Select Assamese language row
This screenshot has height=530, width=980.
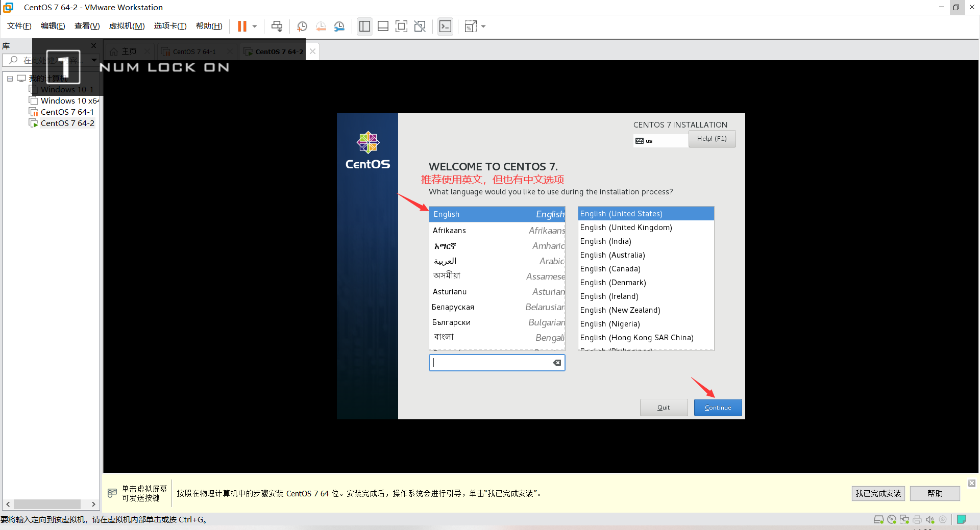[497, 276]
